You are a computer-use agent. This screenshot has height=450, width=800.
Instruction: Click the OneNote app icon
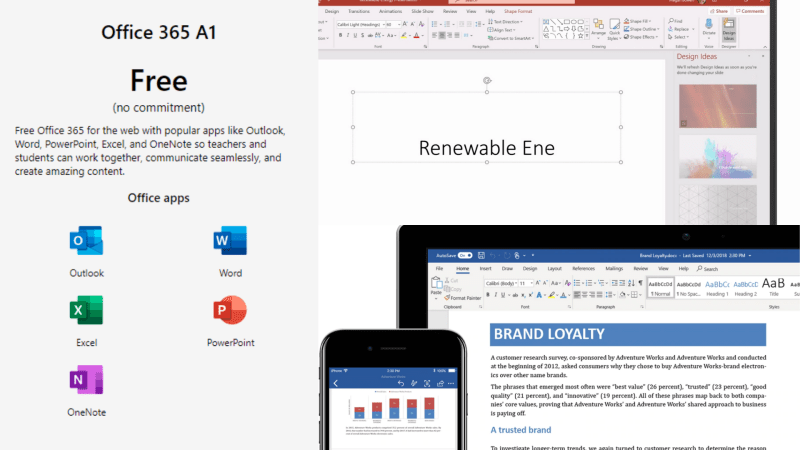point(86,381)
